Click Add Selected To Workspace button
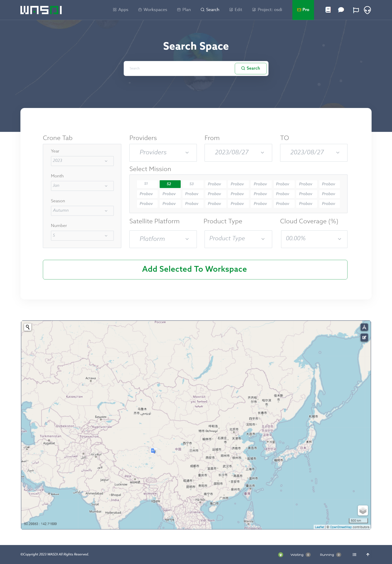 [x=195, y=269]
